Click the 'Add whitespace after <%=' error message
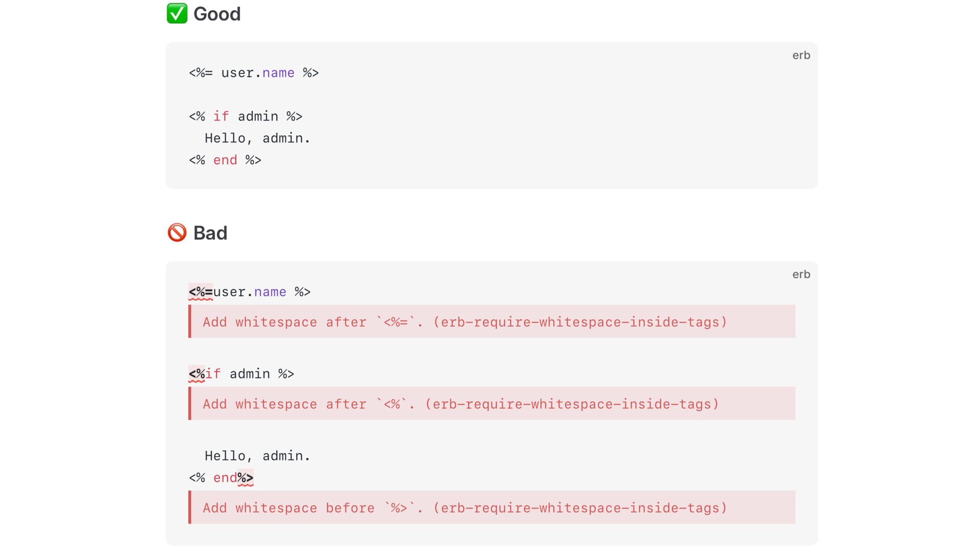The height and width of the screenshot is (551, 980). (464, 322)
